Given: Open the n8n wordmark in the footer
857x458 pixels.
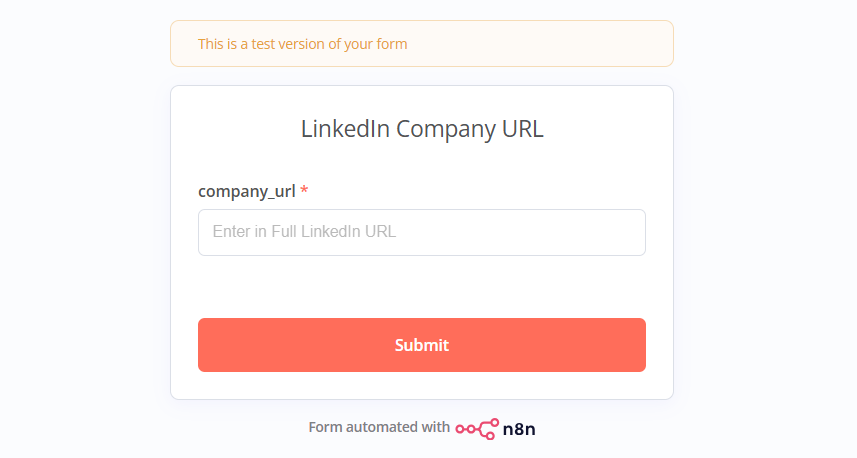Looking at the screenshot, I should point(519,429).
